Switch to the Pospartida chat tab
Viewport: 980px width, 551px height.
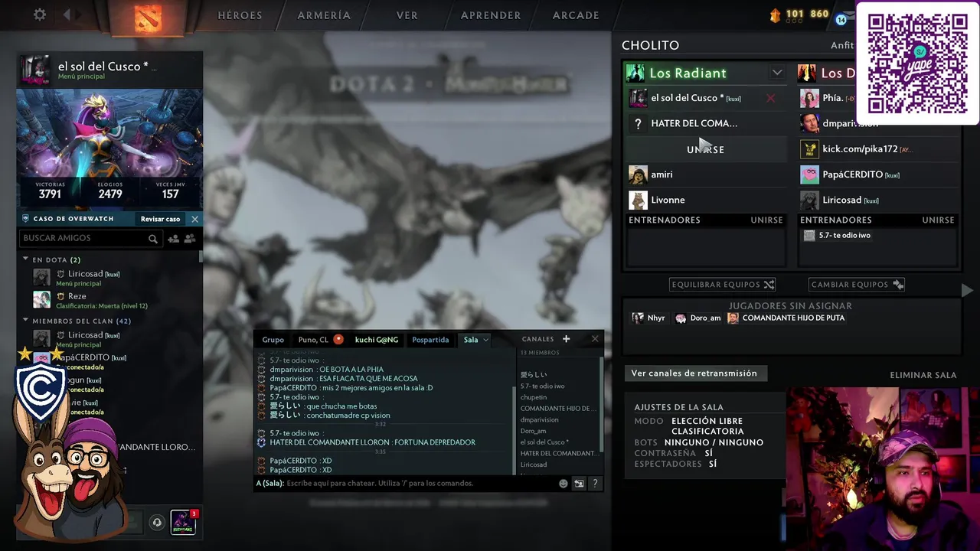pos(430,340)
